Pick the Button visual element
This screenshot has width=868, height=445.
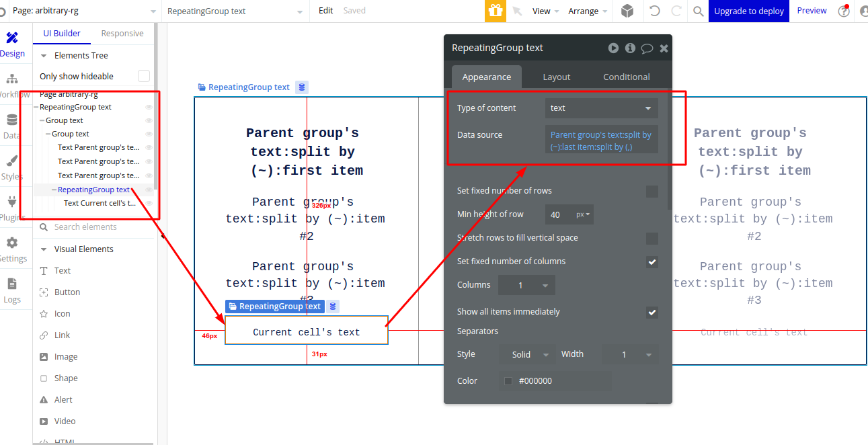click(x=67, y=292)
